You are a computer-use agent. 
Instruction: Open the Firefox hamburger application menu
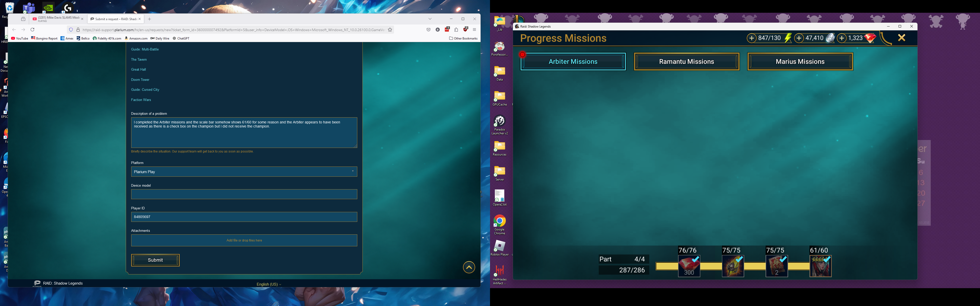click(x=474, y=30)
